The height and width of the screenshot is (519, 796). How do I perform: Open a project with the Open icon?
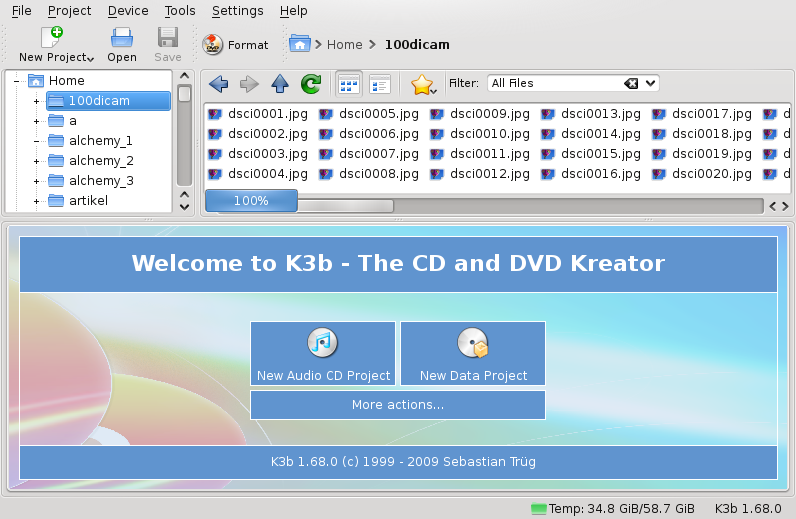coord(122,38)
